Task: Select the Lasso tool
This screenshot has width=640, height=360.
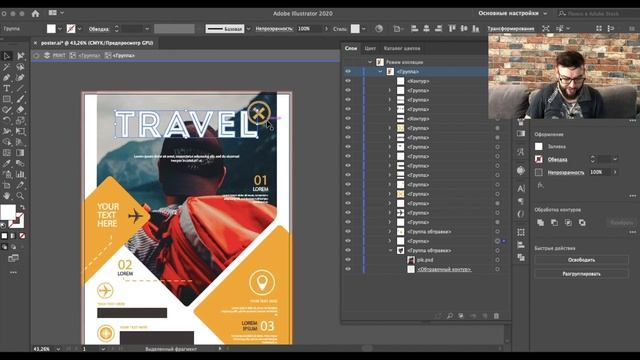Action: (x=20, y=67)
